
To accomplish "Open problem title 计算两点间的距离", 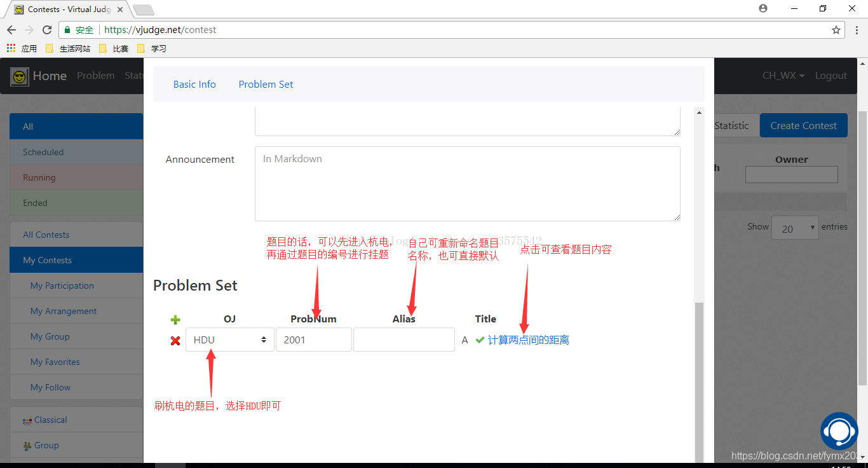I will tap(529, 340).
